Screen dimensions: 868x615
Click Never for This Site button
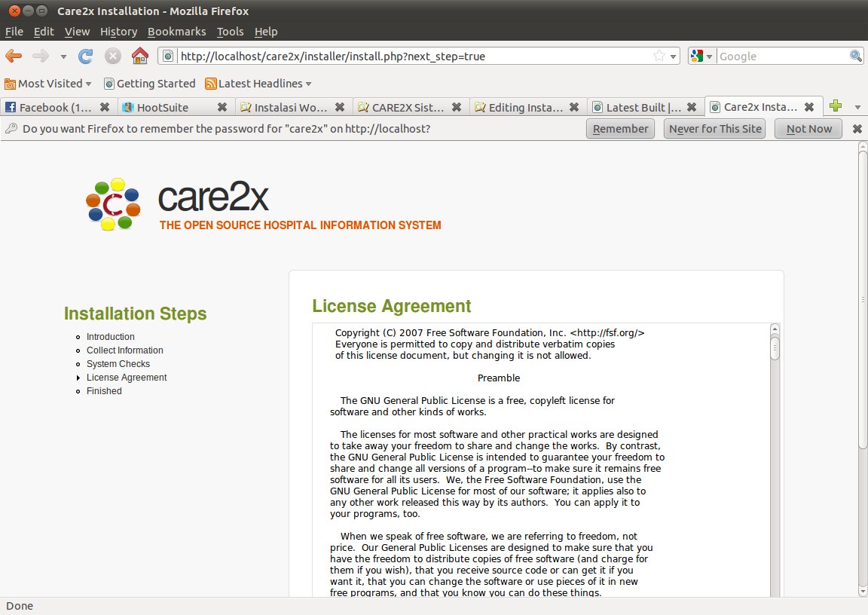pyautogui.click(x=714, y=129)
